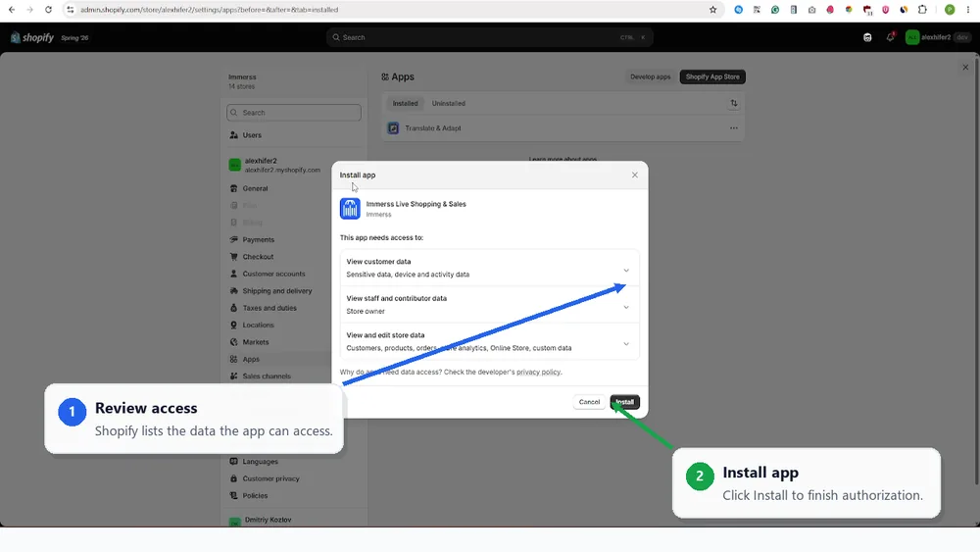Open the developer's privacy policy link
This screenshot has width=980, height=552.
click(538, 372)
